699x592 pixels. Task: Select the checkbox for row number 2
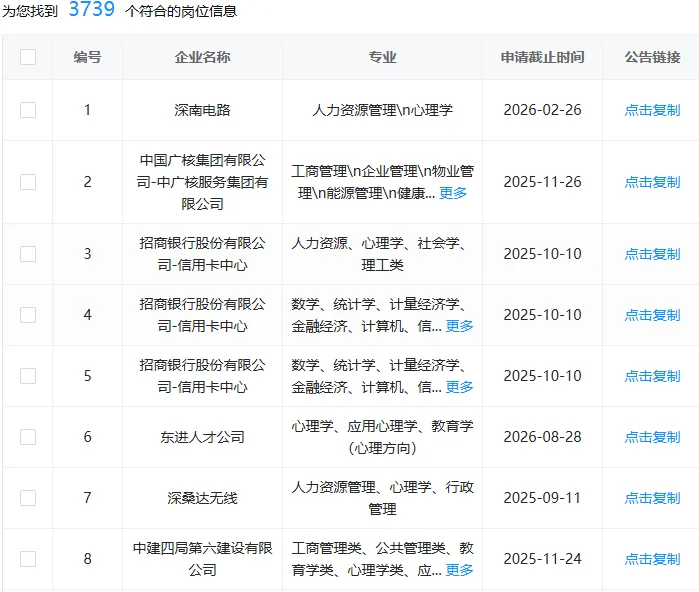click(28, 182)
